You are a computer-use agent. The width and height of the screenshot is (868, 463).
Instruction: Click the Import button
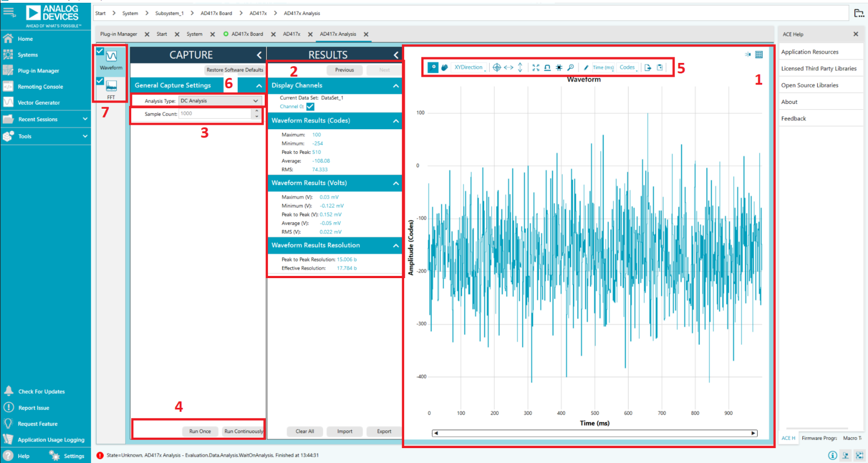345,432
